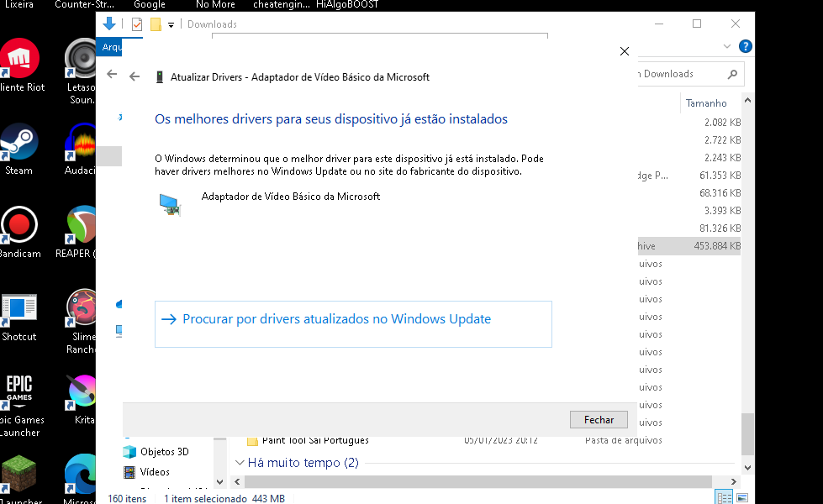This screenshot has width=823, height=504.
Task: Select the 2.082 KB file size entry
Action: click(722, 122)
